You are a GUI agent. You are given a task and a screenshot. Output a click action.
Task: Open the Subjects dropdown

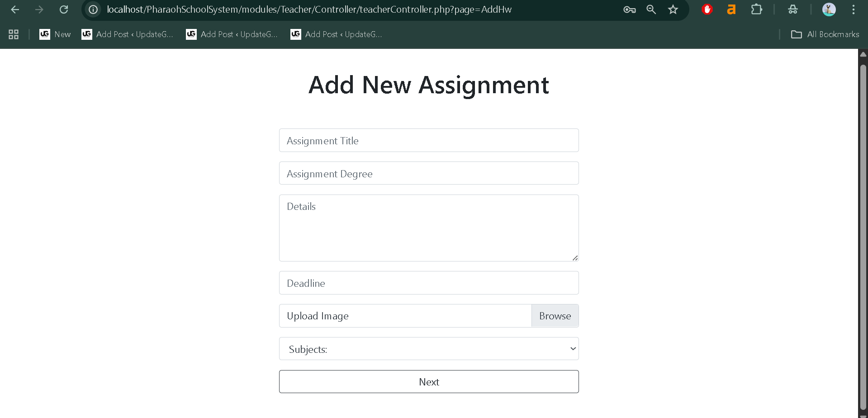428,348
